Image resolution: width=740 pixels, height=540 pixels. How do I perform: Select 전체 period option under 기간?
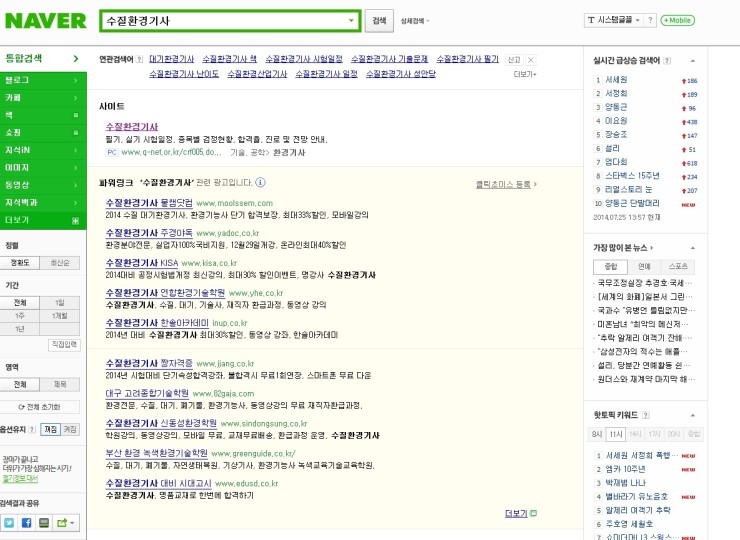(x=20, y=303)
